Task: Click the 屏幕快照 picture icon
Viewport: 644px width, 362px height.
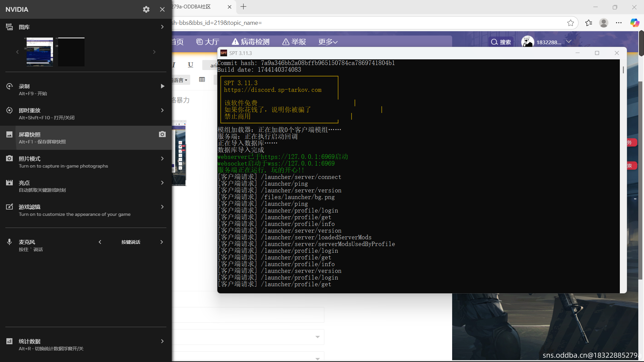Action: coord(9,134)
